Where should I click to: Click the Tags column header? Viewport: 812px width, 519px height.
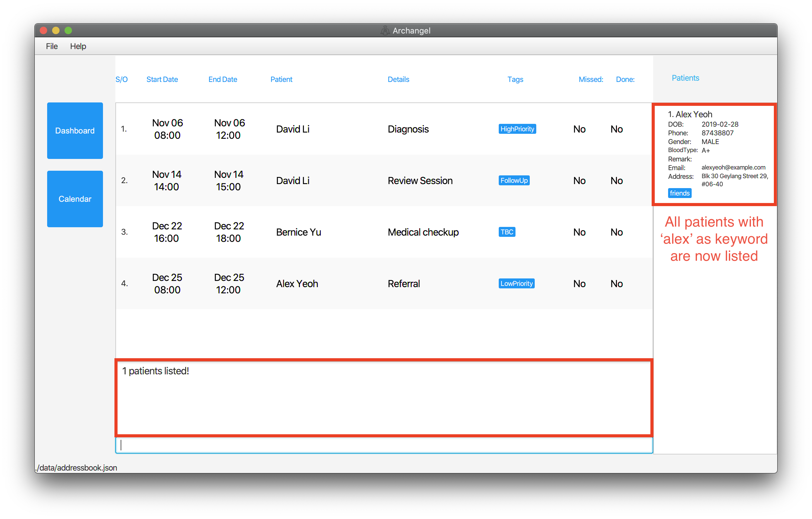pos(515,79)
